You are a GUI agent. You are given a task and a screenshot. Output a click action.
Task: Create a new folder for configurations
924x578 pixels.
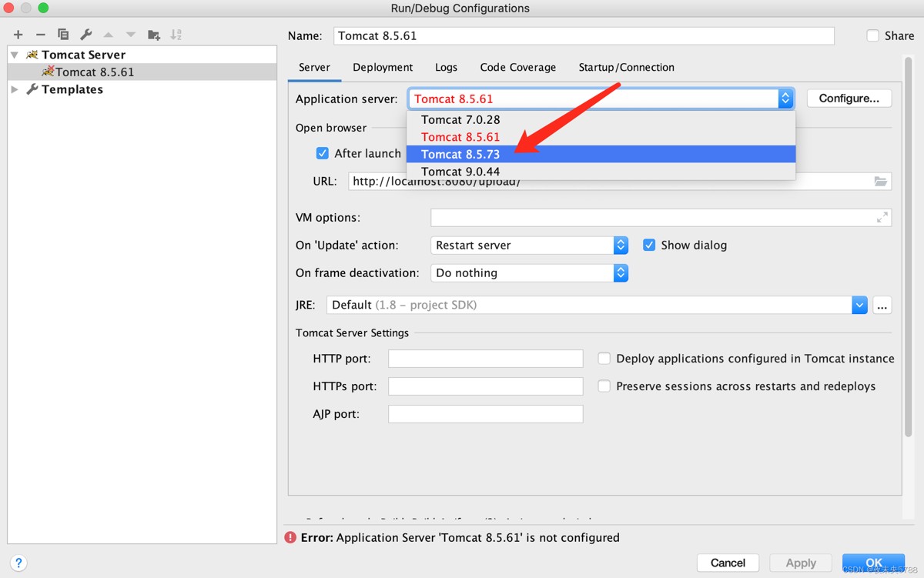coord(154,35)
